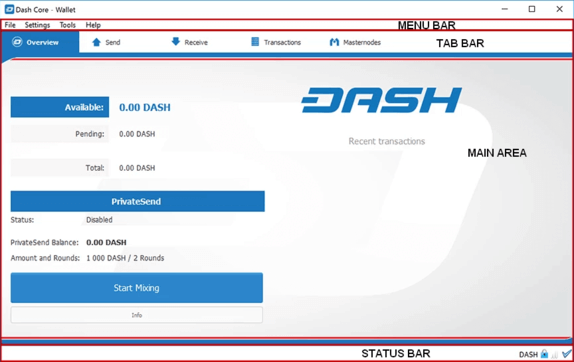Click the wallet lock icon in status bar
Viewport: 574px width, 362px height.
tap(544, 354)
